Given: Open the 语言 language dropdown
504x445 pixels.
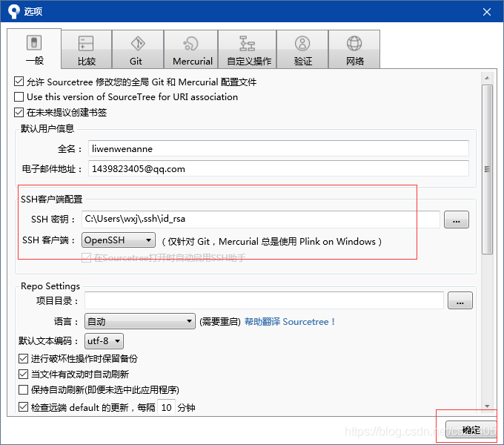Looking at the screenshot, I should [x=140, y=321].
